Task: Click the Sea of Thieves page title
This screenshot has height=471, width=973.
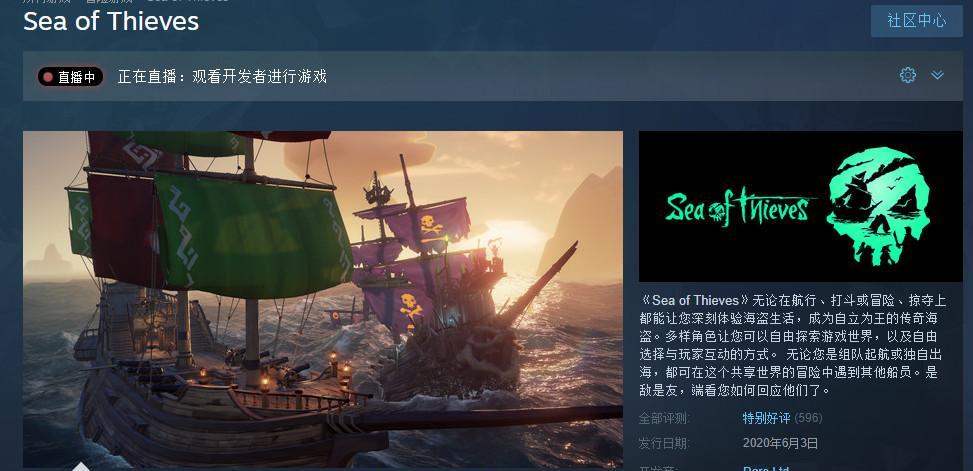Action: coord(111,21)
